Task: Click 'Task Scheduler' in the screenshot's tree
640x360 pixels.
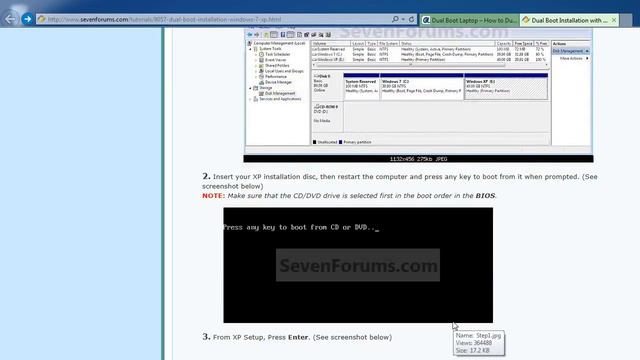Action: (278, 54)
